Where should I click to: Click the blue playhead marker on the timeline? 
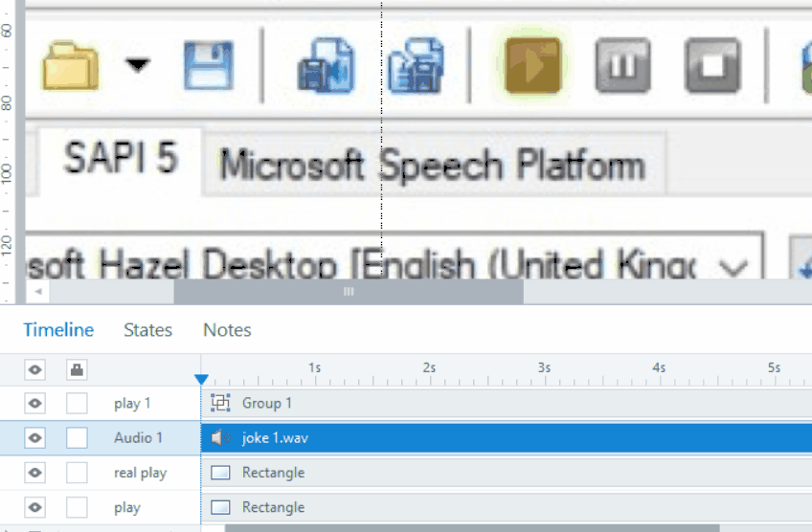tap(201, 379)
